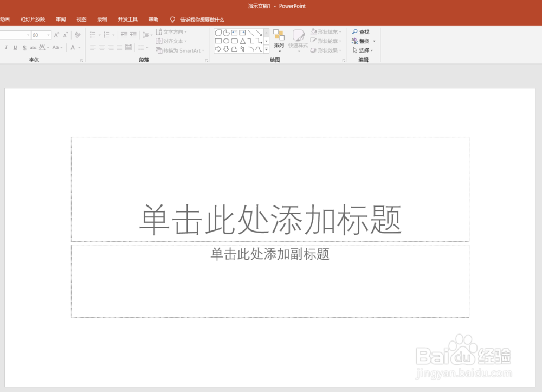Expand the full shapes gallery
Viewport: 542px width, 392px height.
[x=266, y=49]
